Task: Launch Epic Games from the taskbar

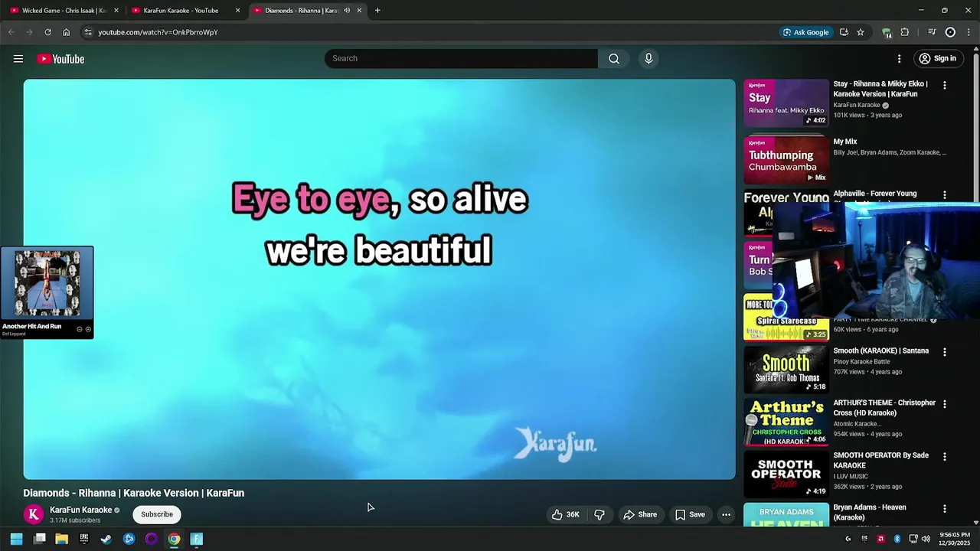Action: pos(84,539)
